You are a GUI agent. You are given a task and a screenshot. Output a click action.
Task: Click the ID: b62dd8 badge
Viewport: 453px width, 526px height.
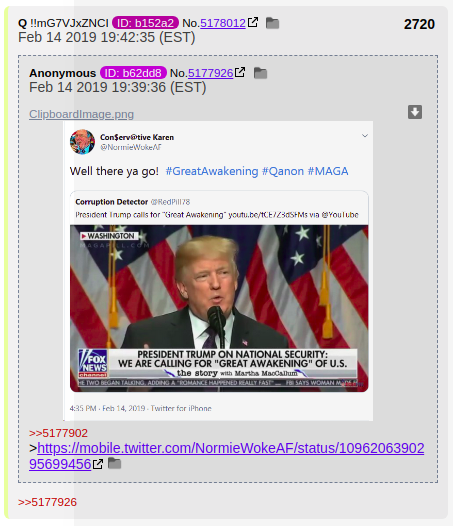(x=133, y=73)
